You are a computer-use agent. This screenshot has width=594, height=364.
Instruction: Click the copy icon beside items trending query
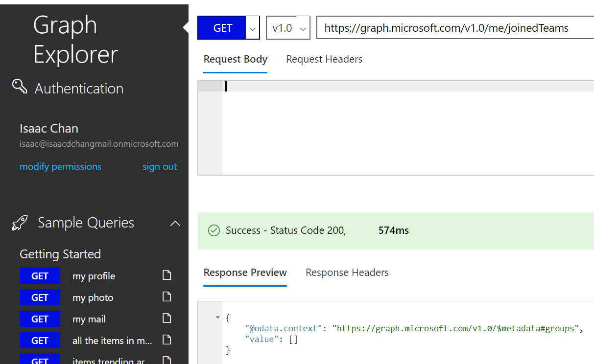pos(166,360)
